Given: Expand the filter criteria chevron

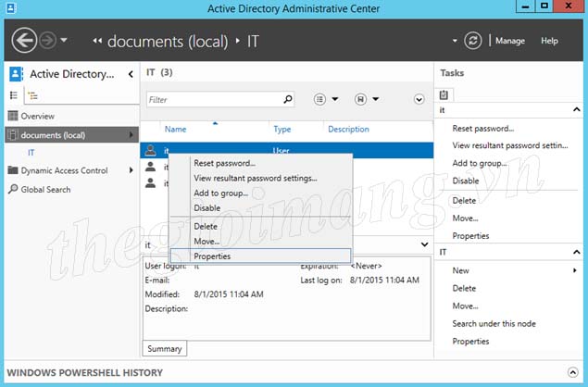Looking at the screenshot, I should pyautogui.click(x=419, y=99).
